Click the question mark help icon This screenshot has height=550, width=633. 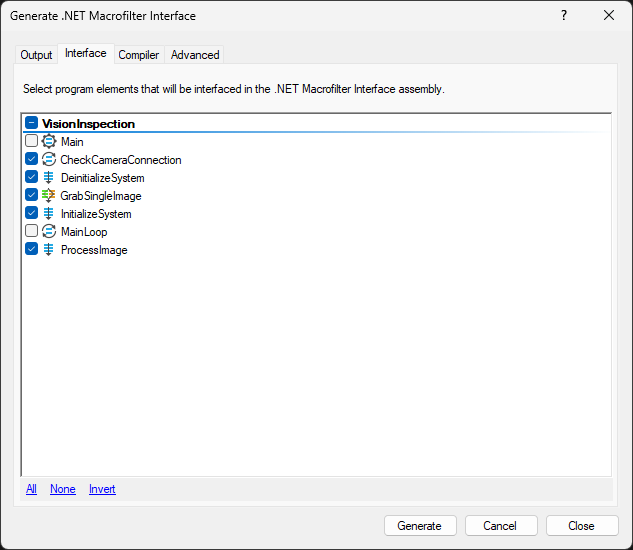564,15
